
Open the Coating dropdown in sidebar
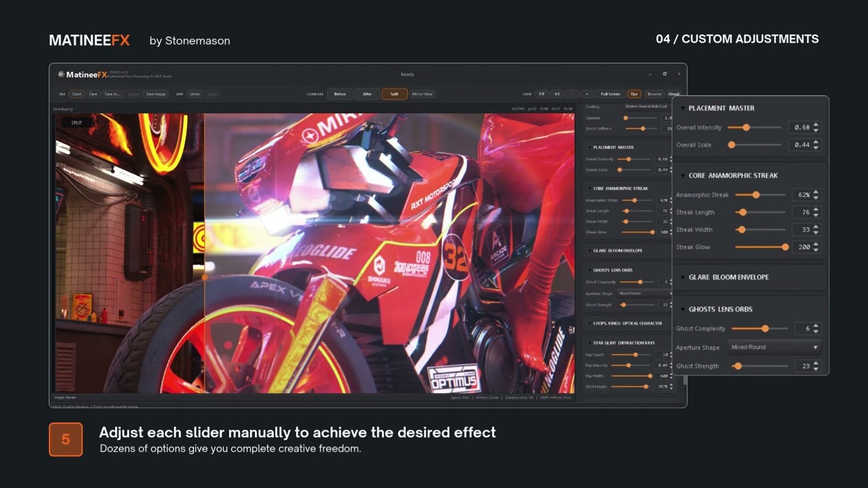646,106
